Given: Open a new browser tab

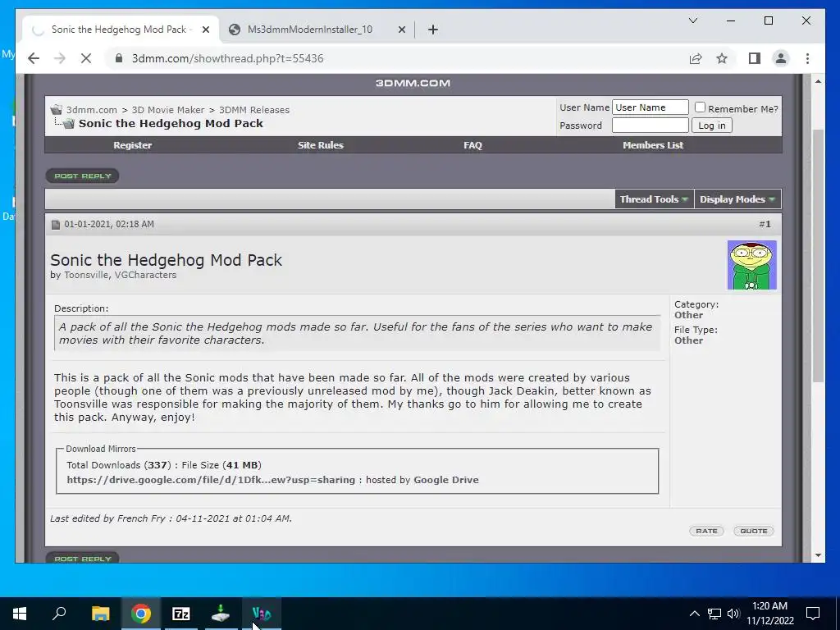Looking at the screenshot, I should [x=433, y=30].
